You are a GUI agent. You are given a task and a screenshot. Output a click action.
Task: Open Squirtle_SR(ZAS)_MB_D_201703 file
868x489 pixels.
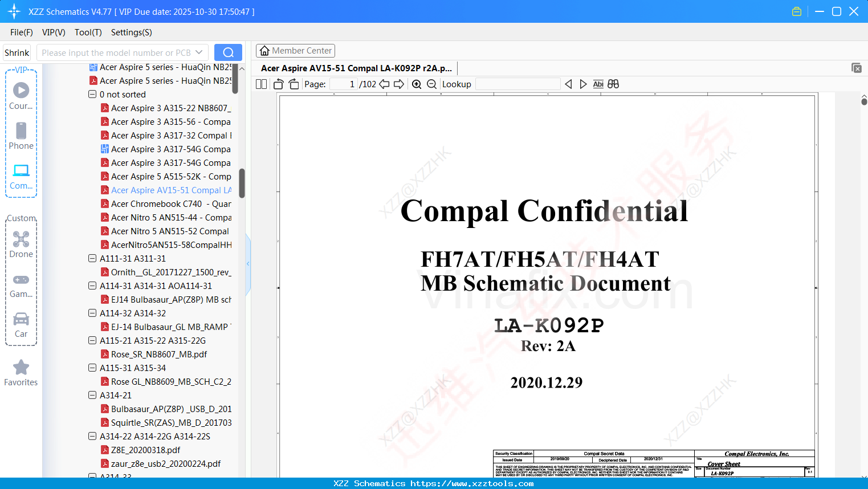166,423
